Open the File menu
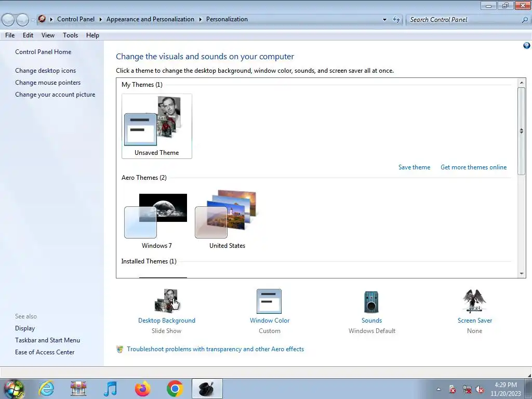 pos(10,35)
